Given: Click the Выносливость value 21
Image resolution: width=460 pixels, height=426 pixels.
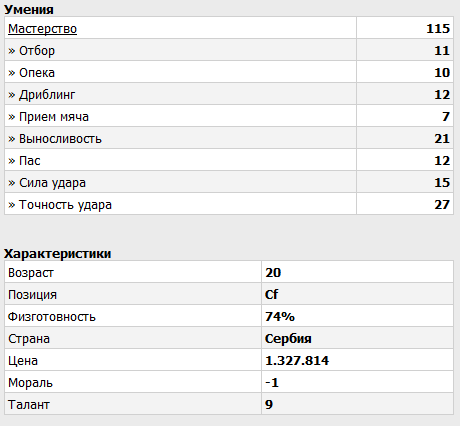Looking at the screenshot, I should point(442,138).
